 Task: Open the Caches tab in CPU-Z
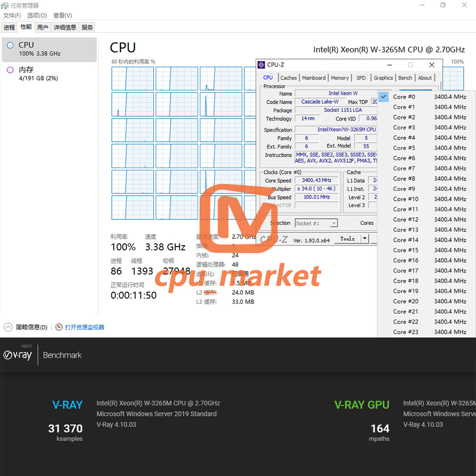coord(288,78)
